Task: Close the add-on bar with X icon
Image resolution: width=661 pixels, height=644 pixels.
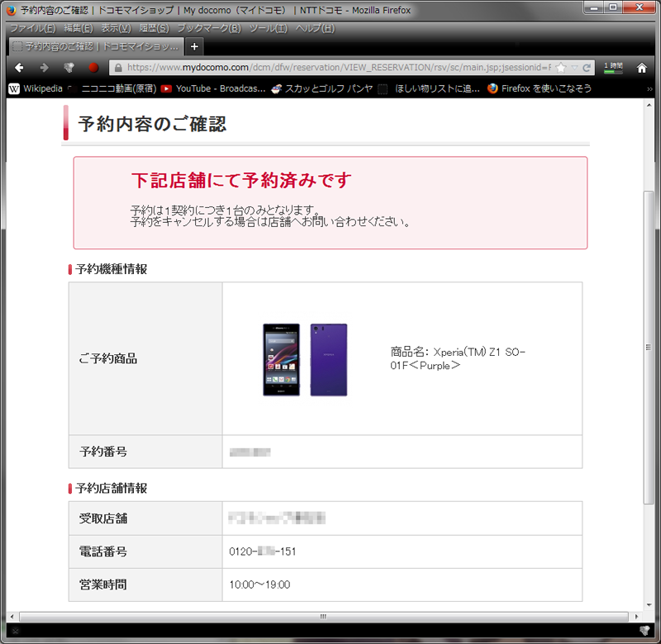Action: pyautogui.click(x=15, y=631)
